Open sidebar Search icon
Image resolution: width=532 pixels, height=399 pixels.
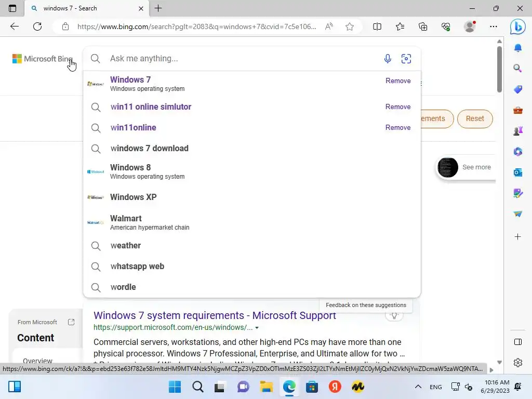pyautogui.click(x=518, y=68)
